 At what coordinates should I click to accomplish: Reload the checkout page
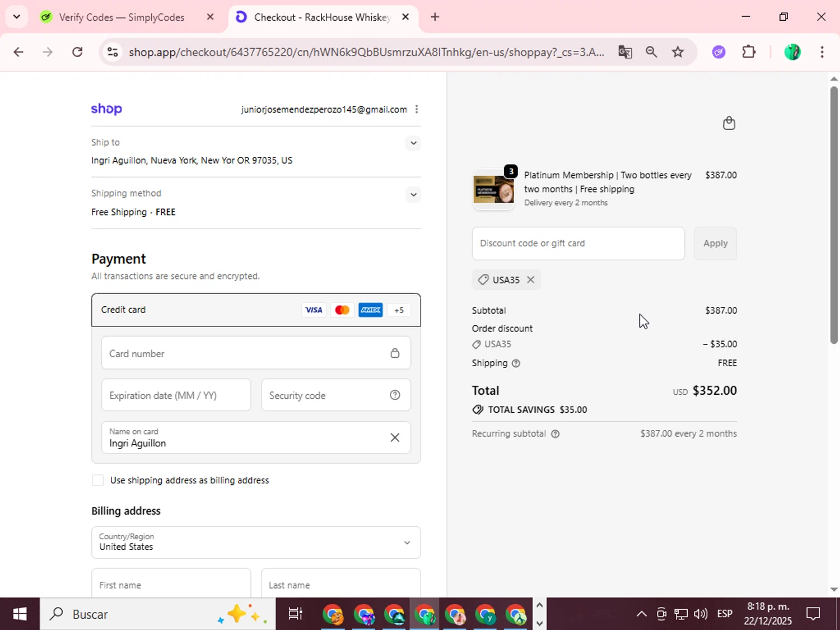point(77,52)
